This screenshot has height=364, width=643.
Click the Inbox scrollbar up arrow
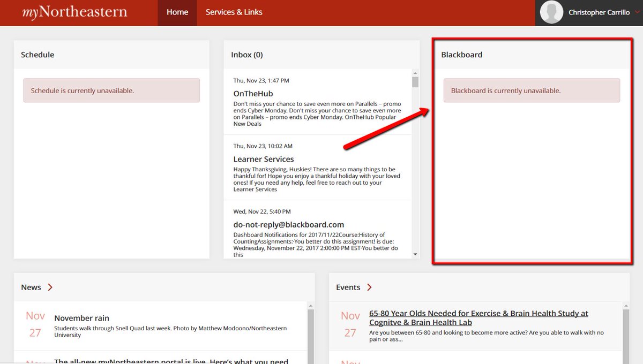415,73
